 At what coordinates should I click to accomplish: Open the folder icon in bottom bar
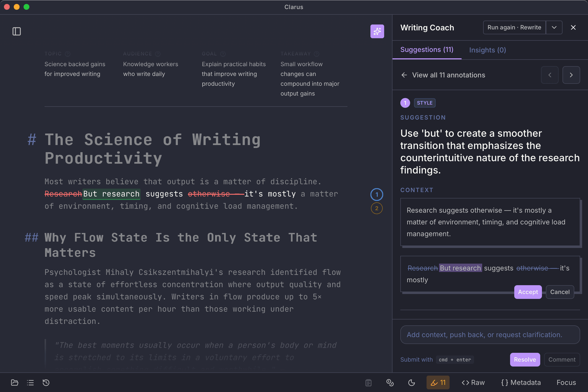(x=14, y=382)
